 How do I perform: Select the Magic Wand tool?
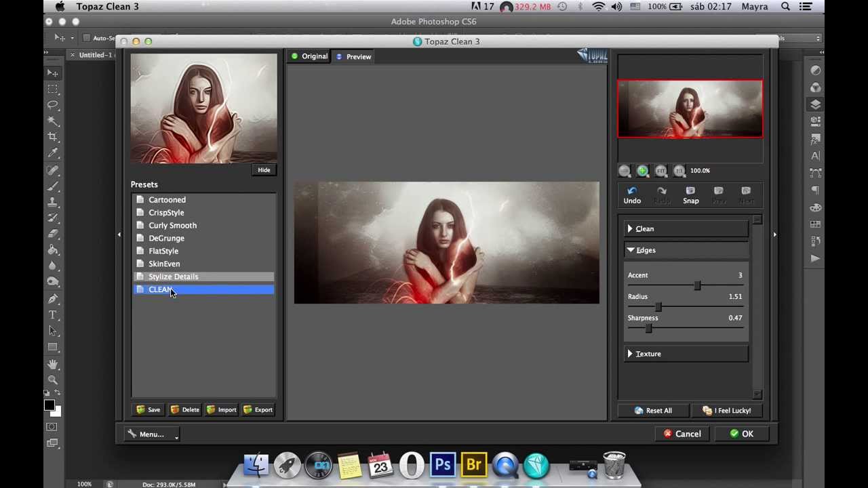tap(53, 121)
